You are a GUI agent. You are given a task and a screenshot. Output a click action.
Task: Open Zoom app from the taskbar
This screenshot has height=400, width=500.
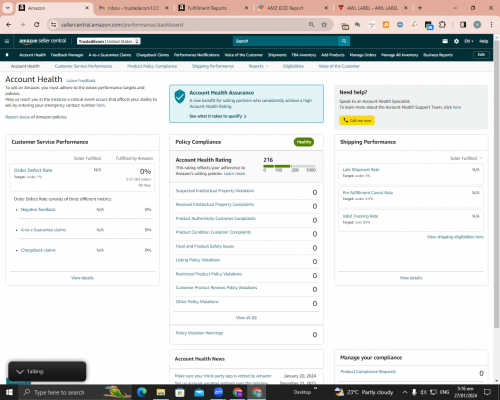tap(219, 392)
